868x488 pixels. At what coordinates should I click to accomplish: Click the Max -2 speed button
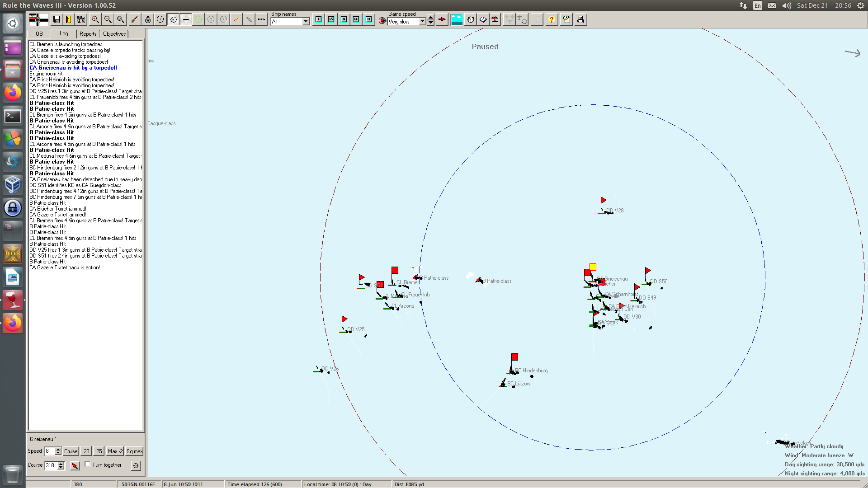point(115,451)
